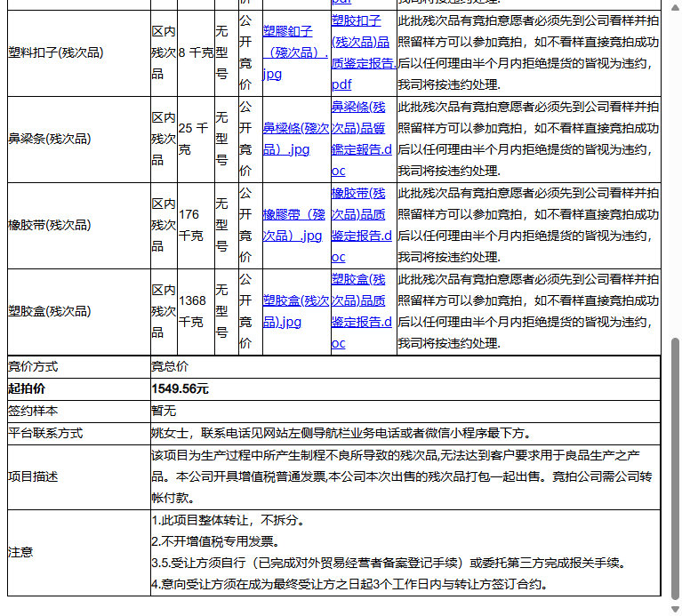Image resolution: width=682 pixels, height=616 pixels.
Task: Click the 项目描述 label
Action: click(x=33, y=476)
